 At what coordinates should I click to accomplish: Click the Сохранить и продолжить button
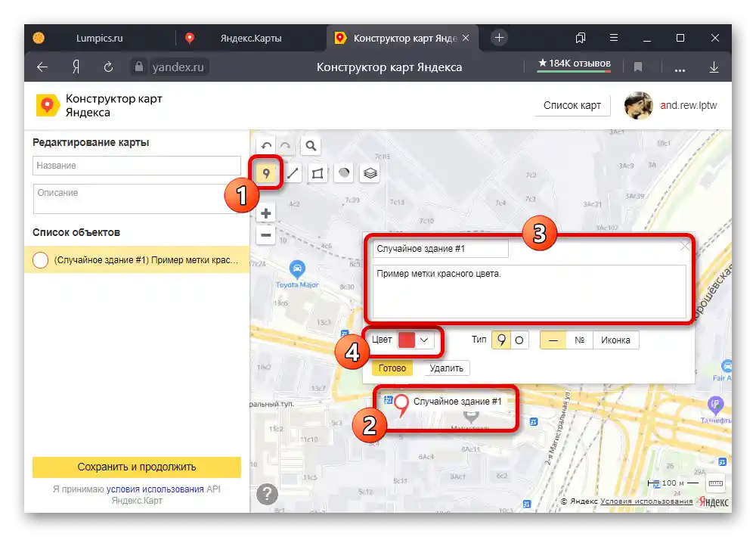click(x=137, y=467)
